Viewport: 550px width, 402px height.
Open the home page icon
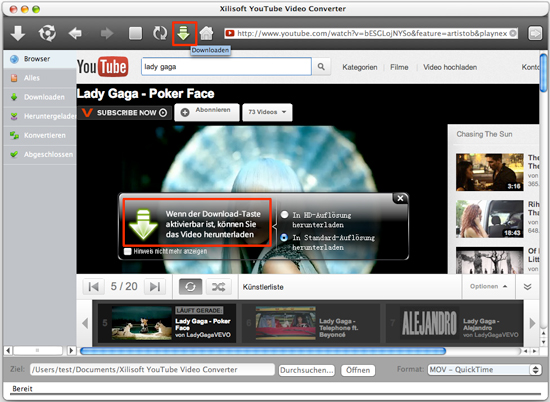206,33
